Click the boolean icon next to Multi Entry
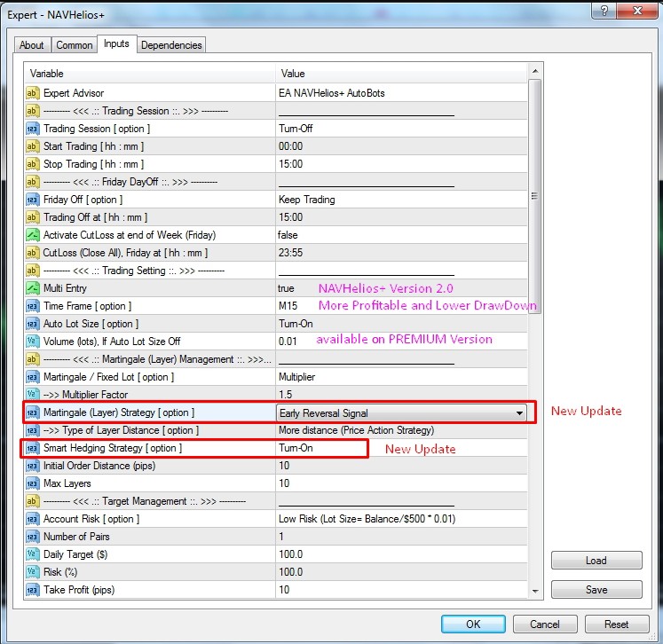663x644 pixels. [33, 288]
